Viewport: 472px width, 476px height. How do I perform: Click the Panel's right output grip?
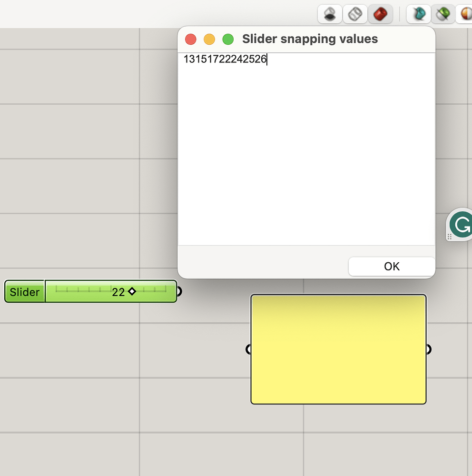[428, 349]
